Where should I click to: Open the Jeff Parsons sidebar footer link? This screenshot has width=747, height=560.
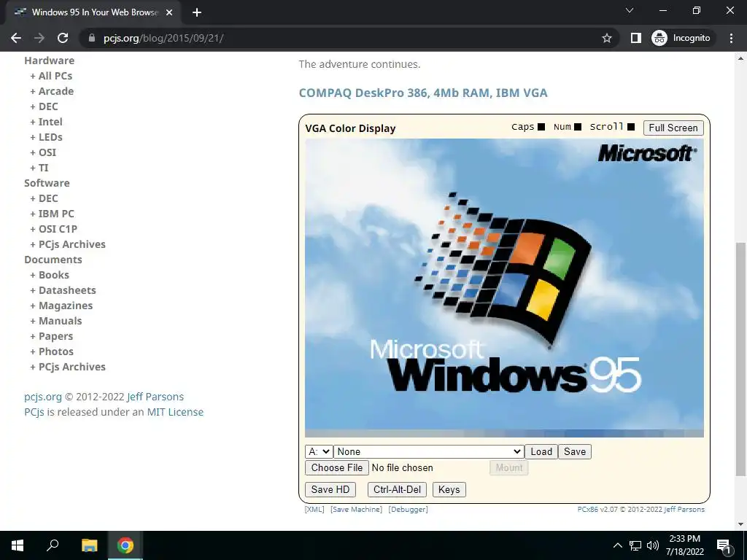[x=155, y=397]
